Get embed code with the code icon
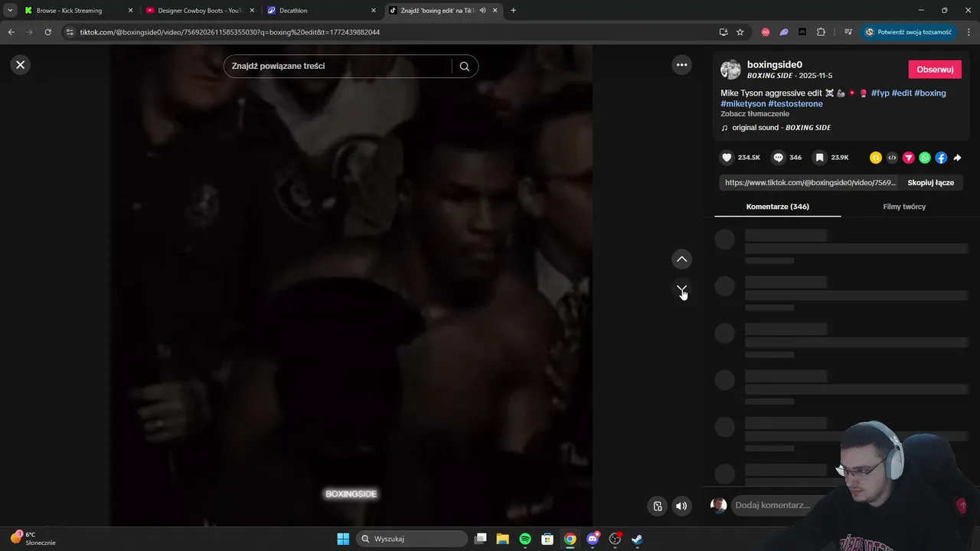The width and height of the screenshot is (980, 551). pos(892,158)
